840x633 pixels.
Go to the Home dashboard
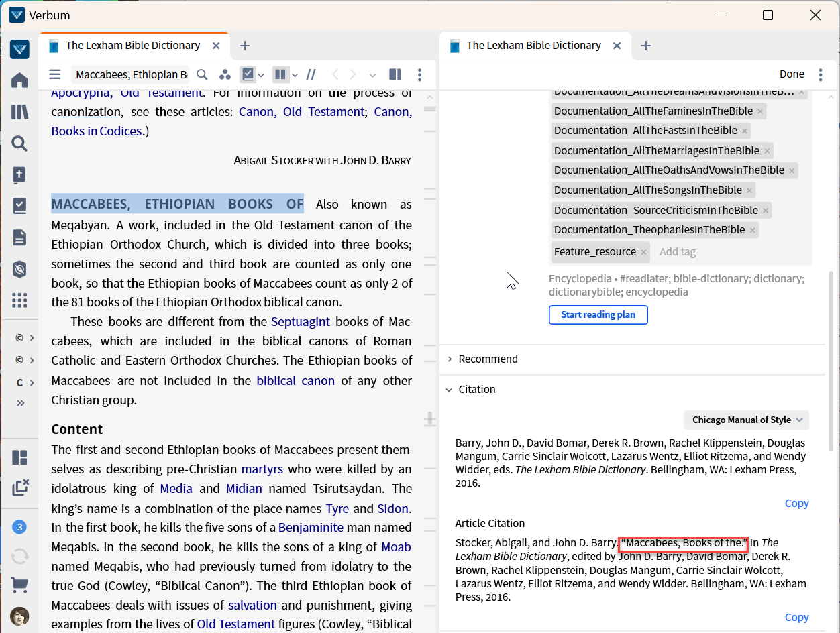click(19, 80)
